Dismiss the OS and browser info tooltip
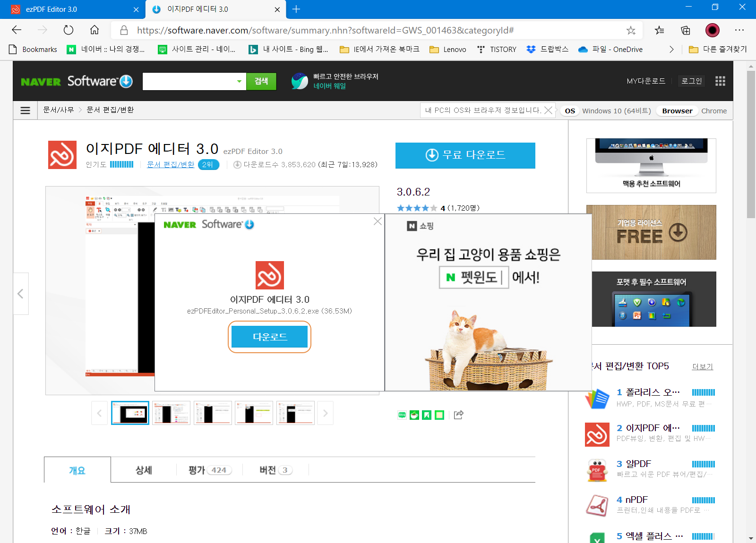This screenshot has width=756, height=543. click(548, 110)
